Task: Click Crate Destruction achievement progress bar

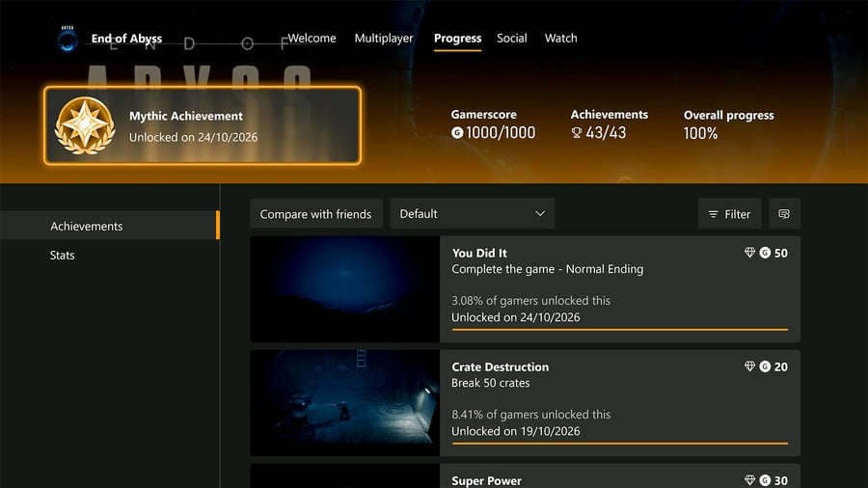Action: point(619,444)
